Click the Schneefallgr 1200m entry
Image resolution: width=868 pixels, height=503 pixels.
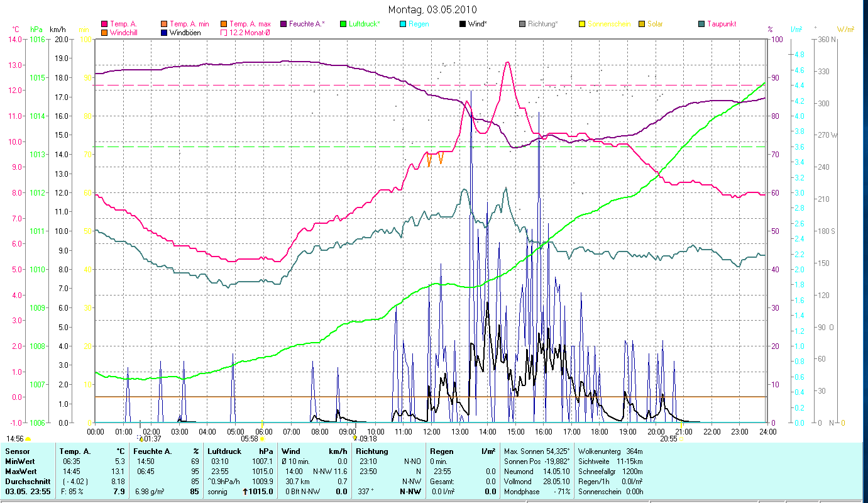click(610, 471)
